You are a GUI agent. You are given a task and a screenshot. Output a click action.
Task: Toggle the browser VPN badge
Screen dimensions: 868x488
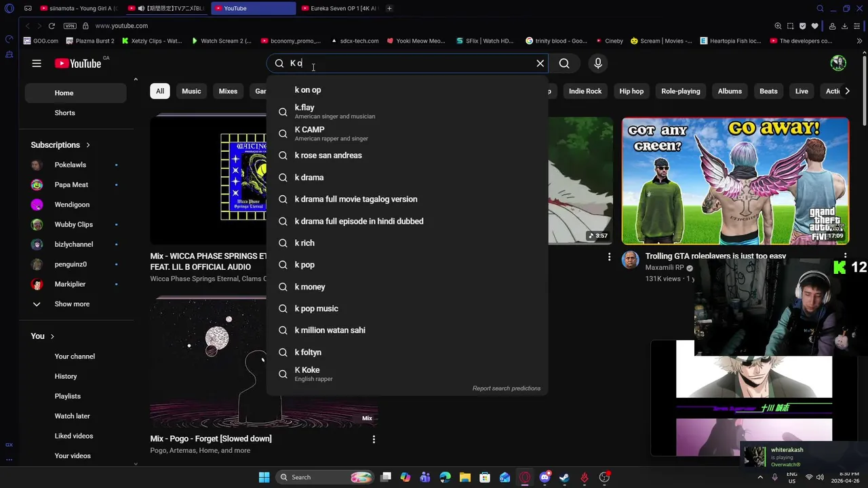click(x=70, y=26)
